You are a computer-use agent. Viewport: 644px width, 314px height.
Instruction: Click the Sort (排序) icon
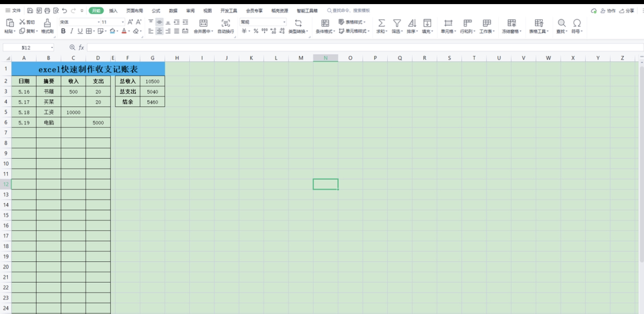point(412,23)
